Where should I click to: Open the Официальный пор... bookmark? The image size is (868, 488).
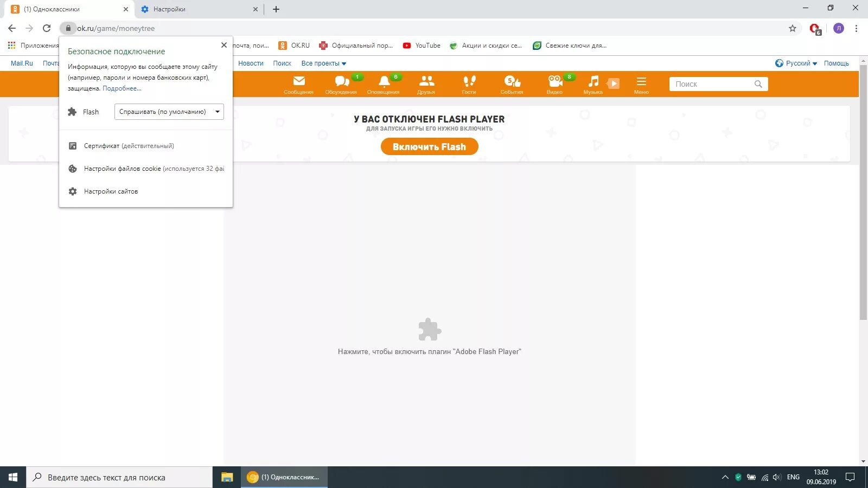356,46
